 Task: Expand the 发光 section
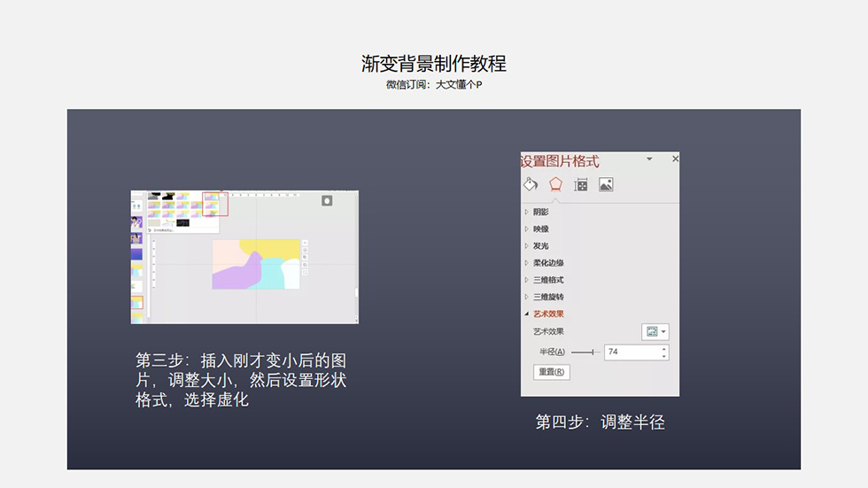point(540,245)
